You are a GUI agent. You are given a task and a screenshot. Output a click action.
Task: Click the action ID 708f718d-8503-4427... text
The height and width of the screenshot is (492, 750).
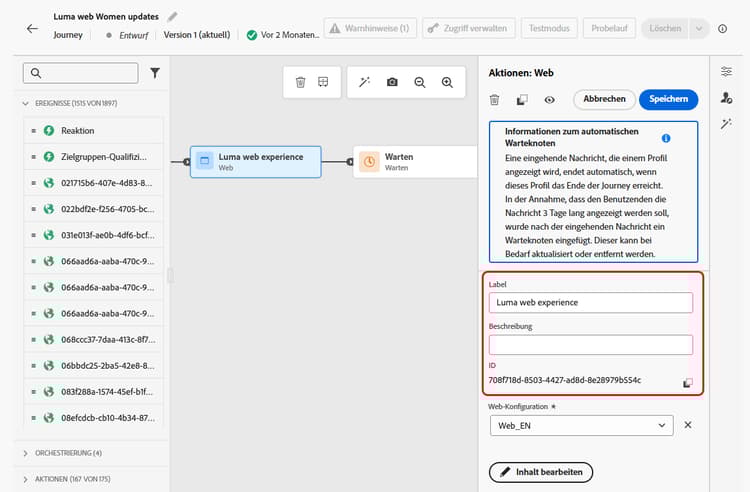564,380
